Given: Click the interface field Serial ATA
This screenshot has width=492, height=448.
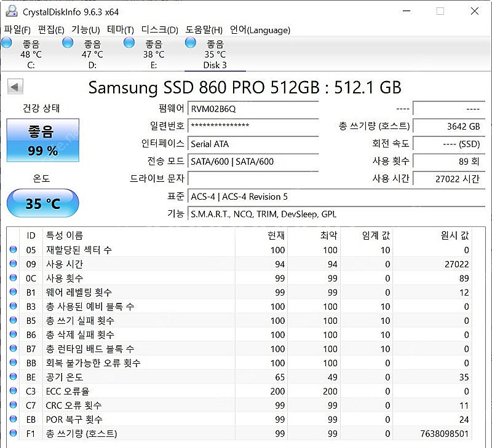Looking at the screenshot, I should click(253, 144).
